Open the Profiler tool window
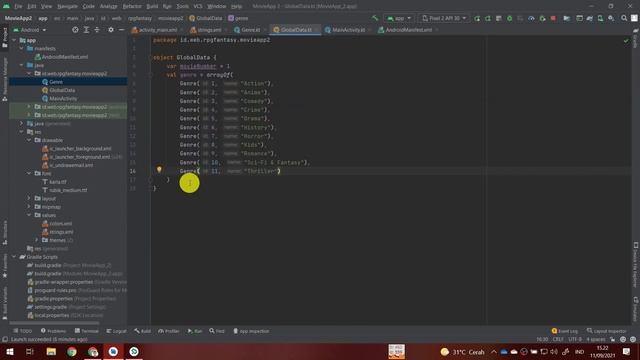This screenshot has width=640, height=360. tap(169, 331)
